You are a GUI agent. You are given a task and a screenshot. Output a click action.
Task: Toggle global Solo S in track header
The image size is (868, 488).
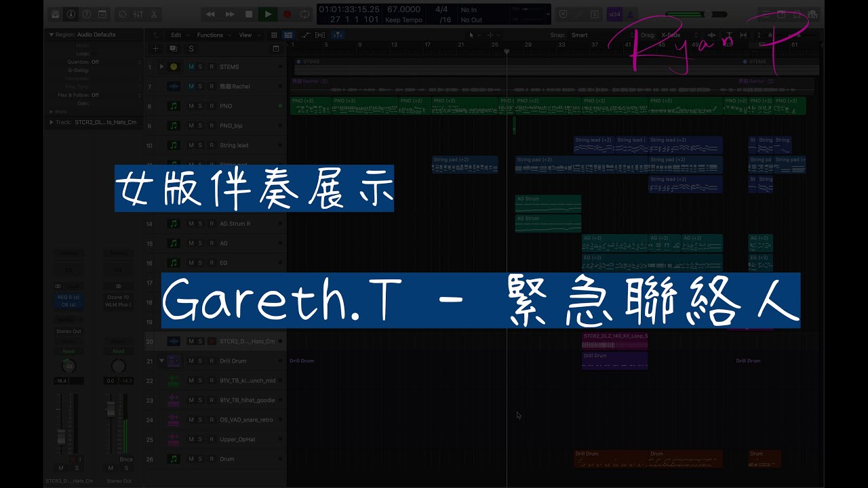click(x=191, y=49)
